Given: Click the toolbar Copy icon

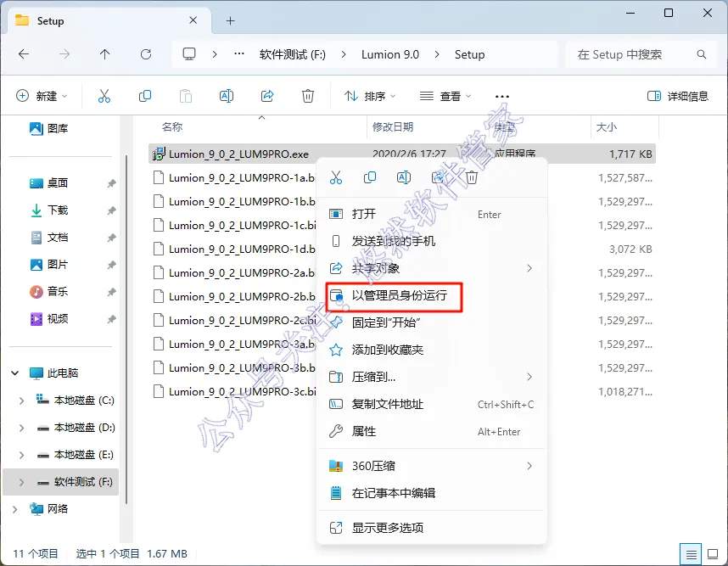Looking at the screenshot, I should tap(145, 96).
